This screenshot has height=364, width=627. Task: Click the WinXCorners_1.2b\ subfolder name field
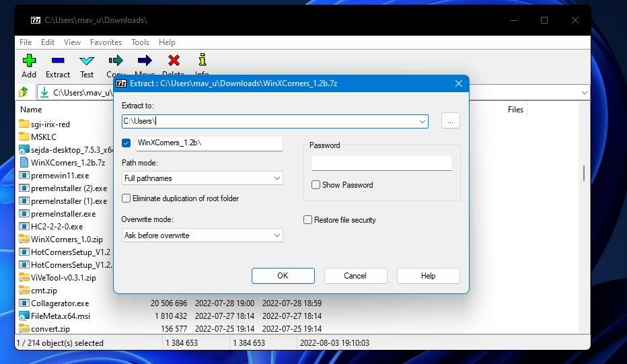209,143
